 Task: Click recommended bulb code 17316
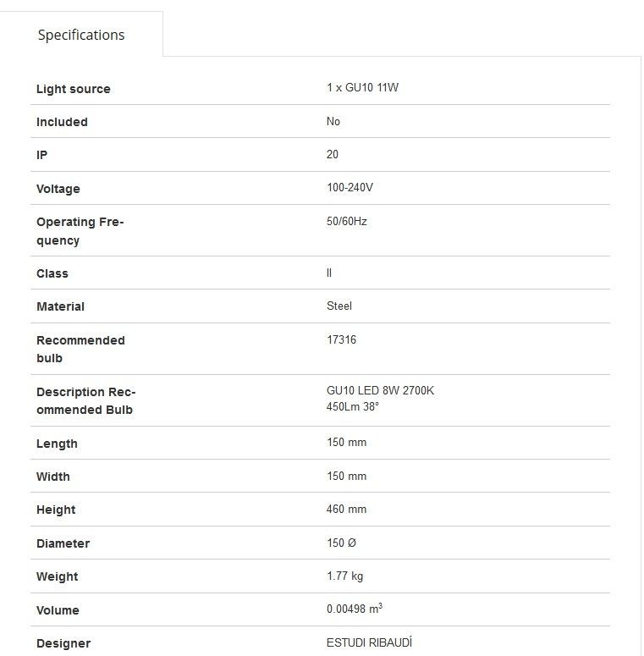pos(341,339)
